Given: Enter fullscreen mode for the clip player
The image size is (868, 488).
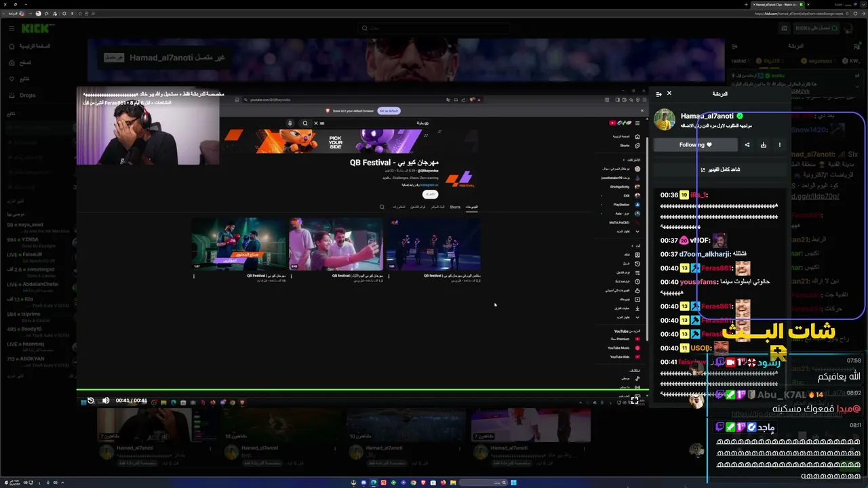Looking at the screenshot, I should point(635,401).
